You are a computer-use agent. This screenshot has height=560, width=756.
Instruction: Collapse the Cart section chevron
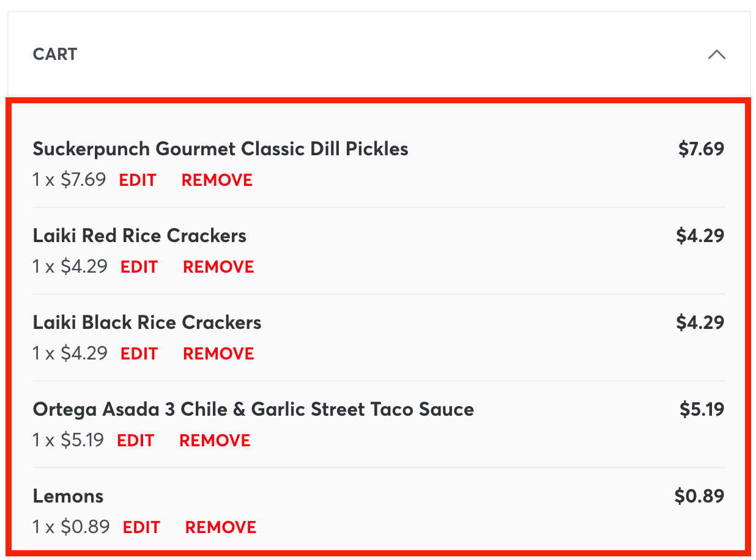tap(716, 54)
